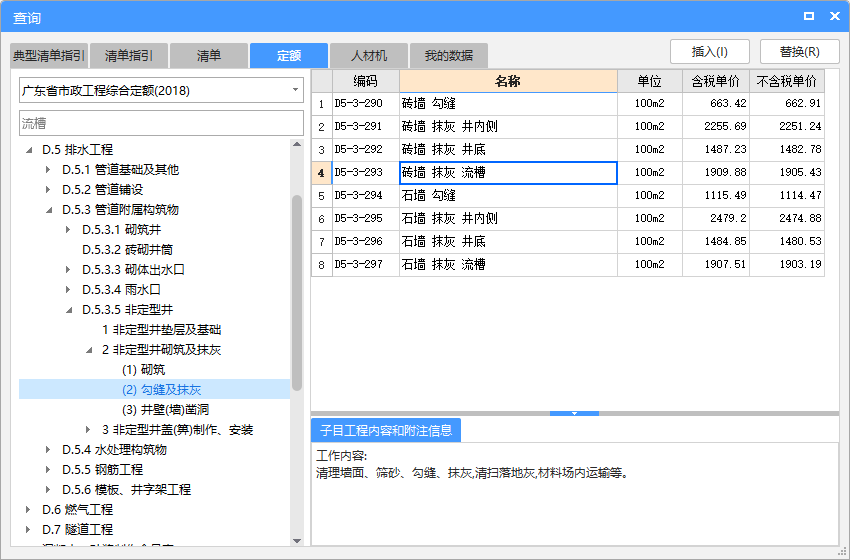Screen dimensions: 850x560
Task: Expand the D.7 隧道工程 node
Action: click(28, 530)
